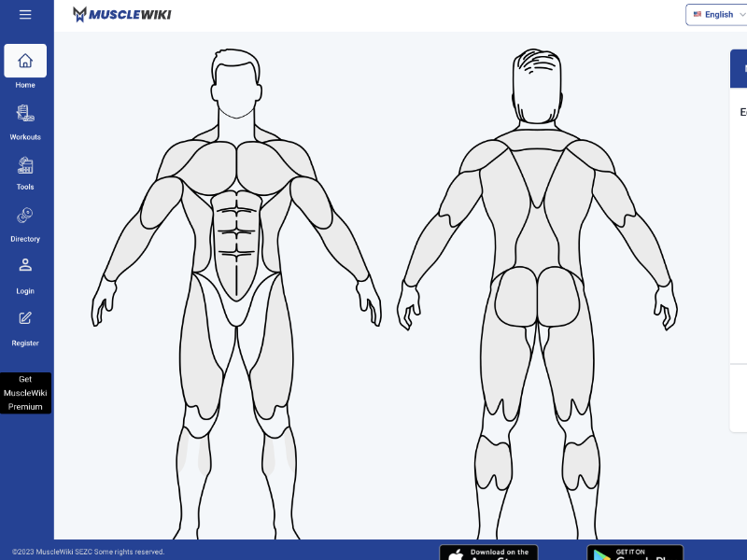Open the Workouts section icon
Viewport: 747px width, 560px height.
pyautogui.click(x=25, y=113)
